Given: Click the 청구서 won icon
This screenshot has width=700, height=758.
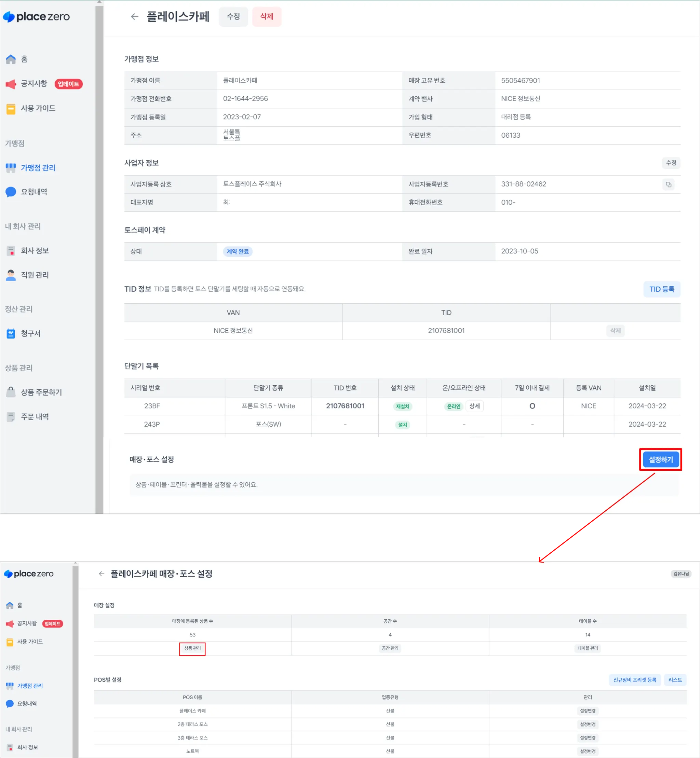Looking at the screenshot, I should click(x=11, y=333).
